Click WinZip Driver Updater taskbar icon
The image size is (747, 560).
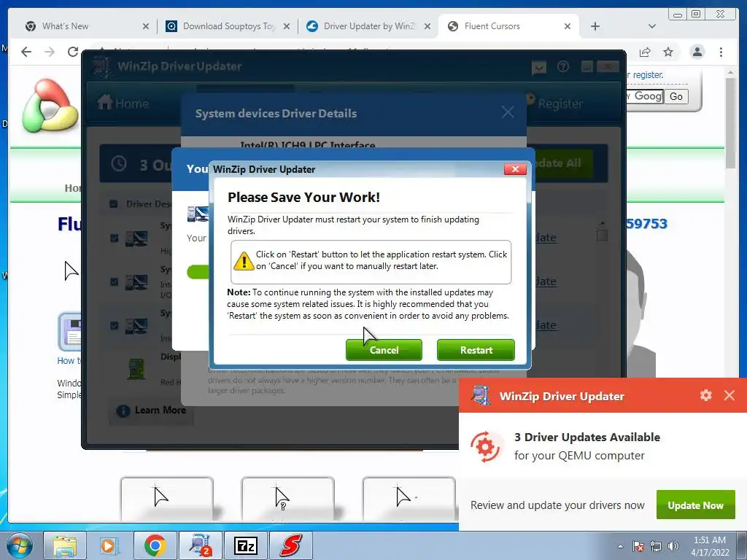tap(200, 545)
